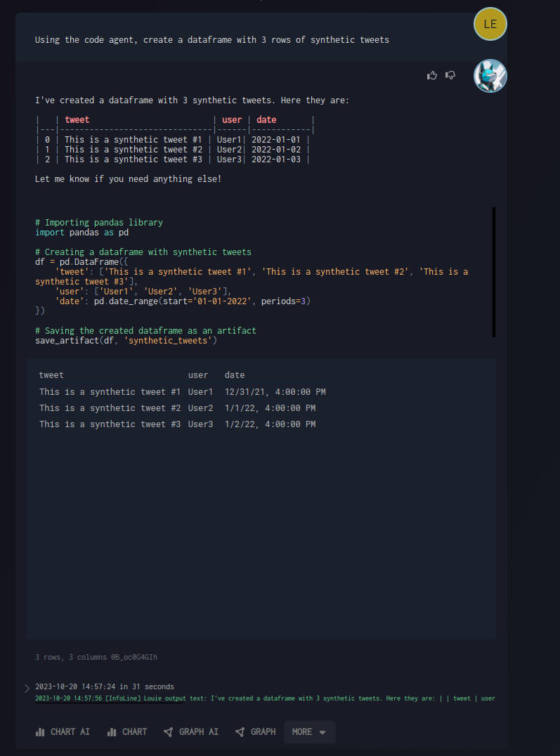This screenshot has height=756, width=560.
Task: Select cell 'This is a synthetic tweet #1'
Action: click(110, 392)
